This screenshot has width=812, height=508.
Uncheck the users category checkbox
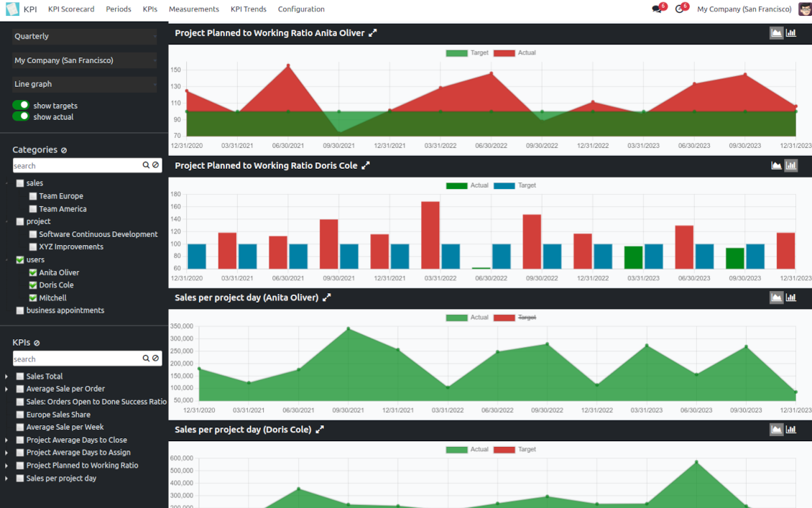click(x=20, y=260)
